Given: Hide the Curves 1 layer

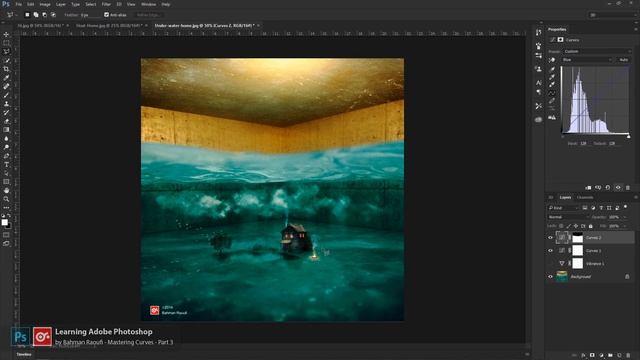Looking at the screenshot, I should pos(550,251).
